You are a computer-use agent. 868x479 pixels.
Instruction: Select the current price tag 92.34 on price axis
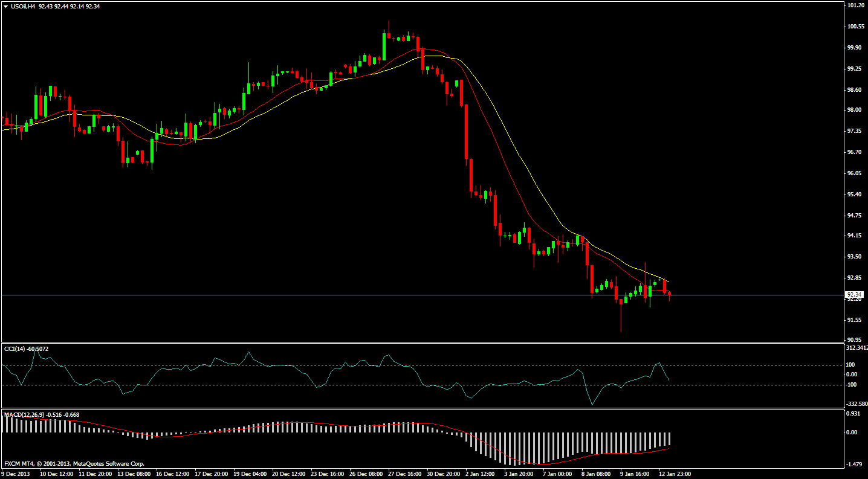[x=854, y=294]
